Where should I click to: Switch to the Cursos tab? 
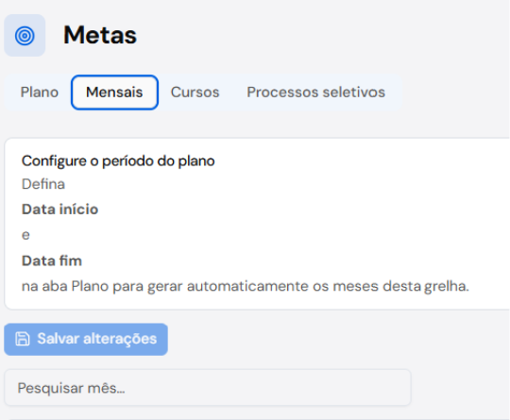coord(195,92)
